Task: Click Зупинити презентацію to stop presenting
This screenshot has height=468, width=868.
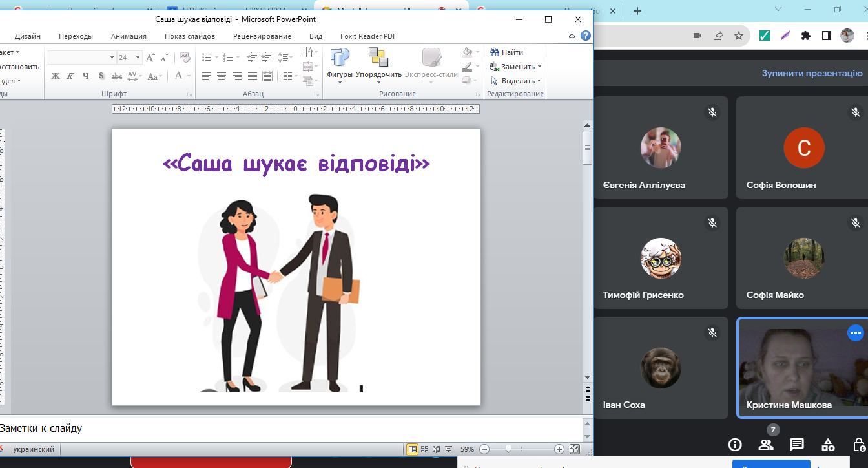Action: click(x=812, y=73)
